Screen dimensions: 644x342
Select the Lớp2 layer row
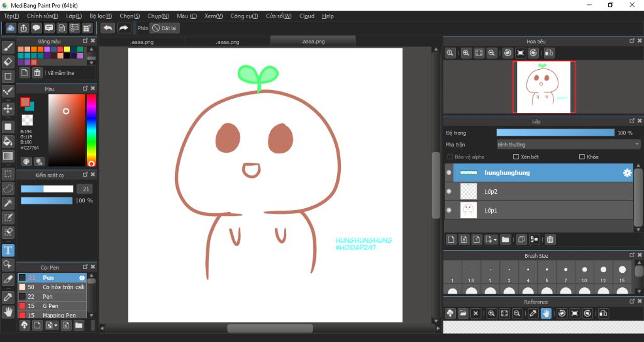[539, 191]
